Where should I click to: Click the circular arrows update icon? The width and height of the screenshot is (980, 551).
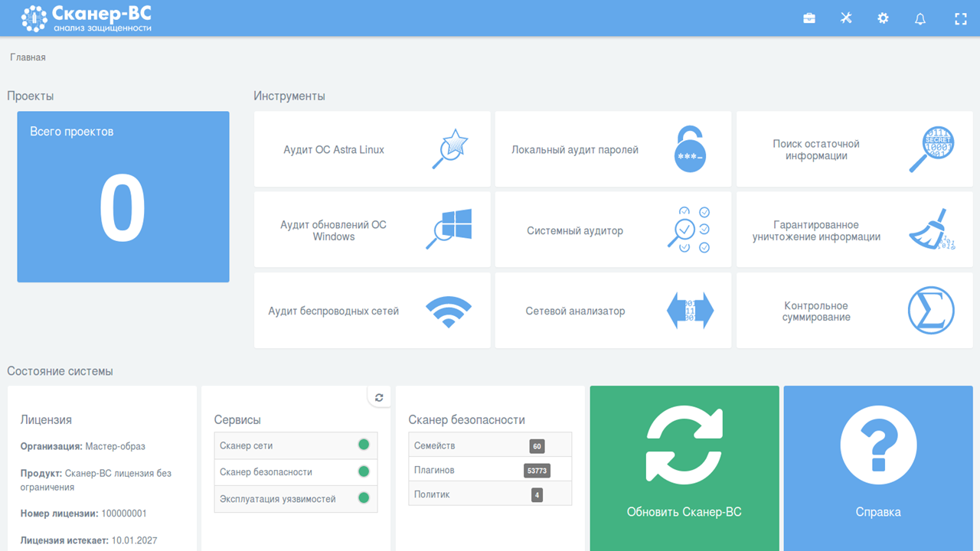click(684, 444)
